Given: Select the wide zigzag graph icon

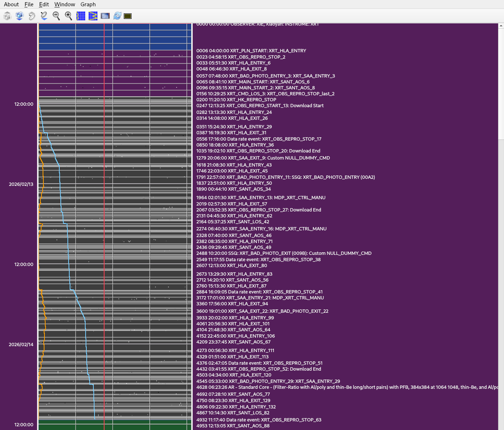Looking at the screenshot, I should pos(93,16).
